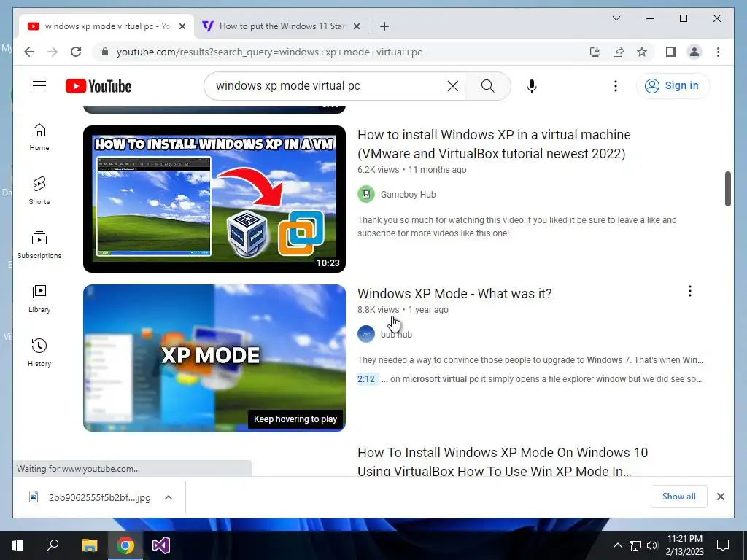Go to the YouTube logo home link
The width and height of the screenshot is (747, 560).
tap(98, 86)
